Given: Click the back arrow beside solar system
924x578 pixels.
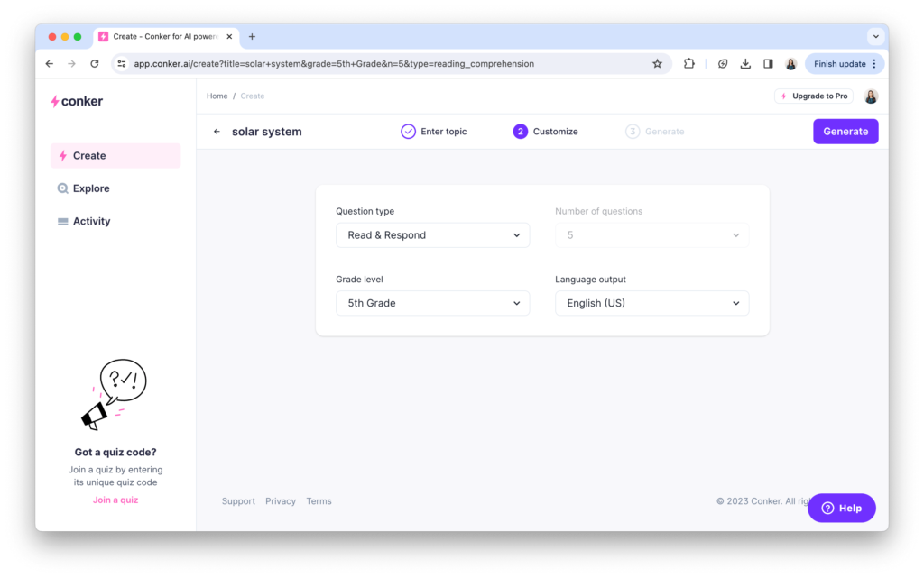Looking at the screenshot, I should (217, 132).
